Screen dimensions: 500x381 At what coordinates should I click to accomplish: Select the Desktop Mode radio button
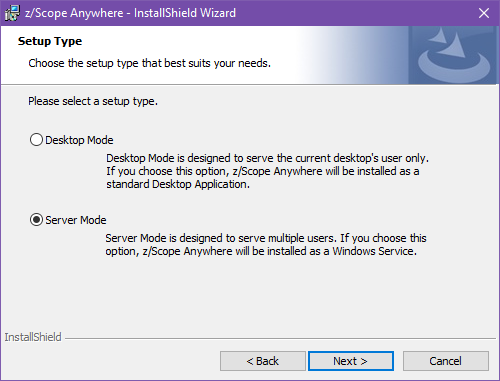pos(36,140)
